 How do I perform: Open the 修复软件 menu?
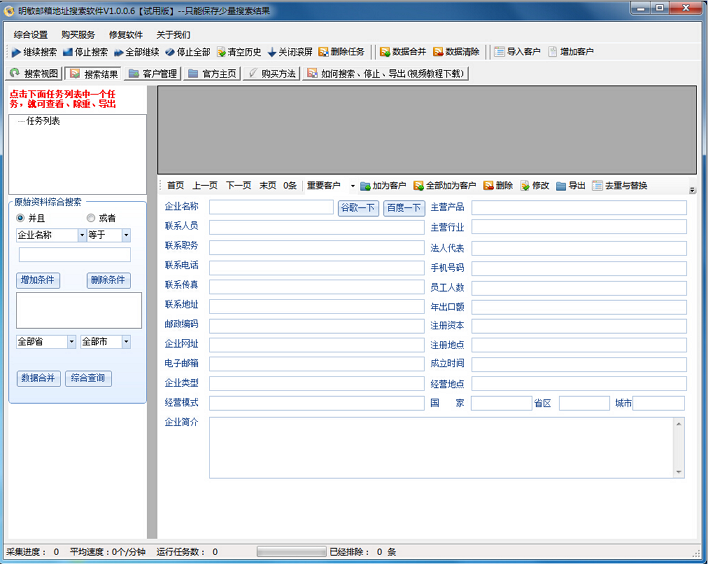click(126, 35)
